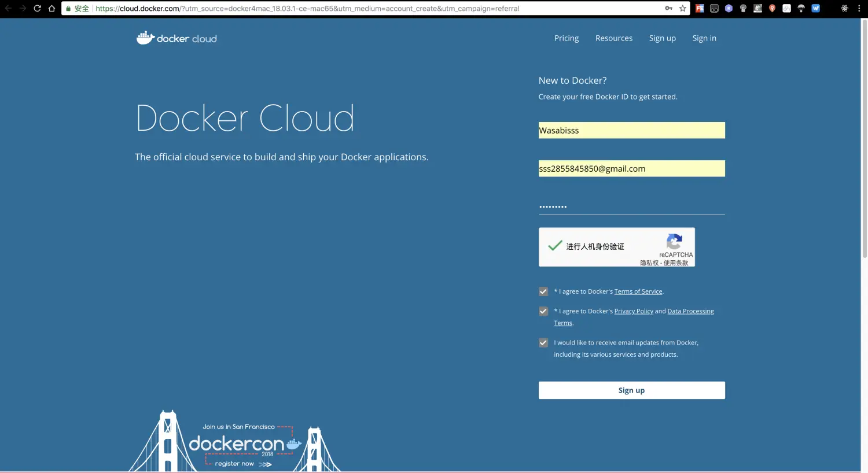
Task: Submit the form with the Sign up button
Action: (x=631, y=390)
